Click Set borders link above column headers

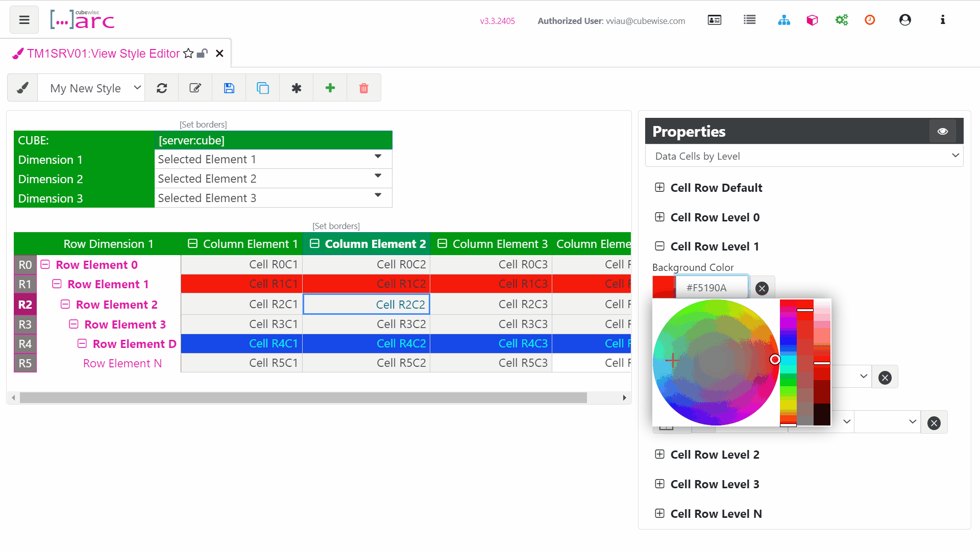pos(336,226)
